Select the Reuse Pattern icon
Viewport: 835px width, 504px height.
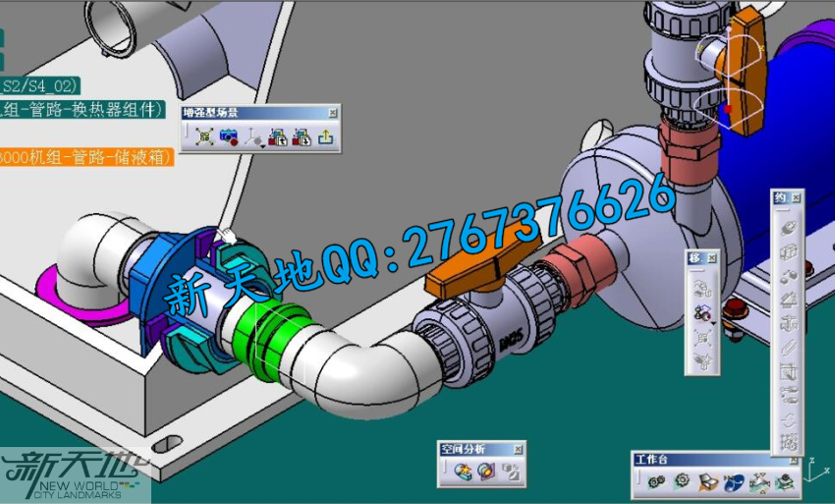788,442
